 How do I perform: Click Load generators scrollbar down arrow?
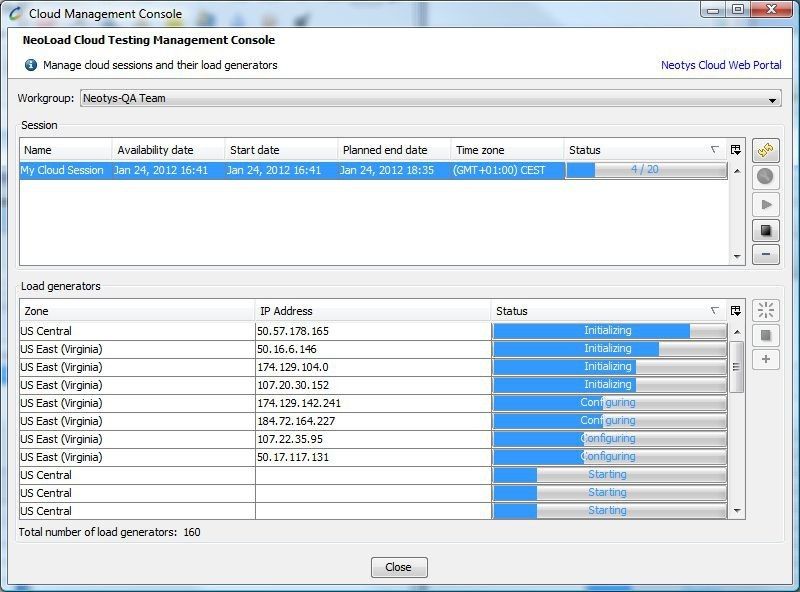[737, 511]
